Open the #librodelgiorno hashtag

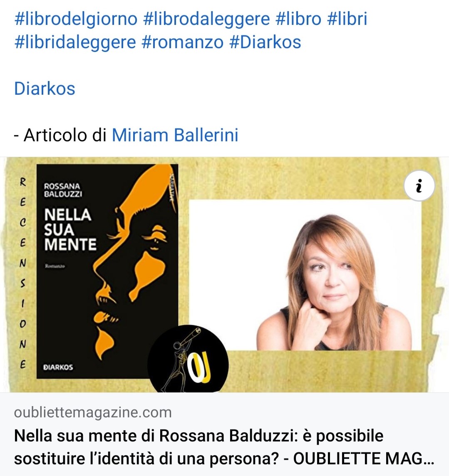tap(76, 19)
